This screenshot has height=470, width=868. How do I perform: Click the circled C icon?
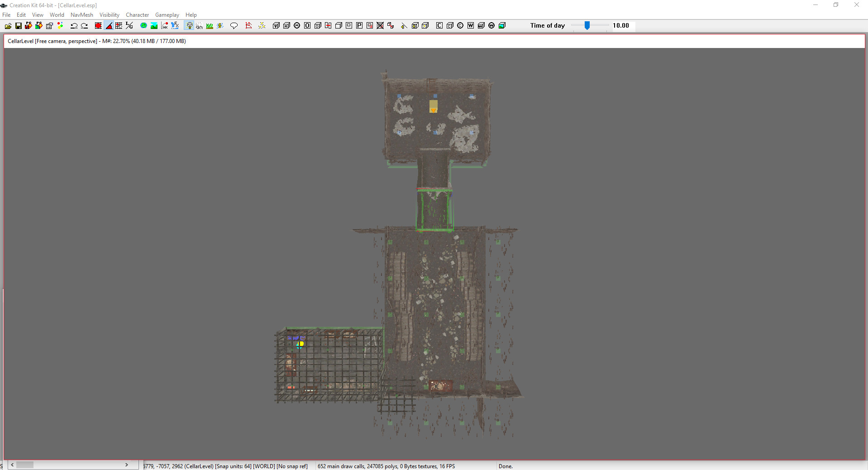pos(460,26)
